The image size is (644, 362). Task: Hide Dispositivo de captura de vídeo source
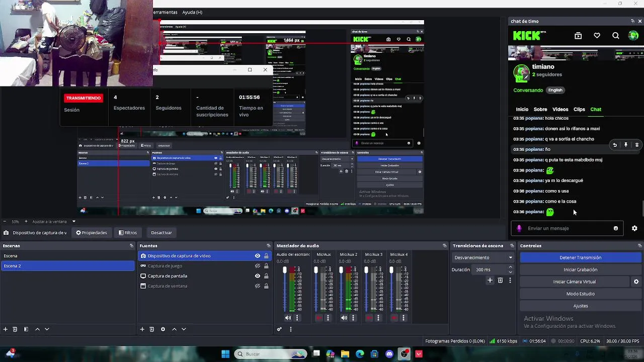258,256
